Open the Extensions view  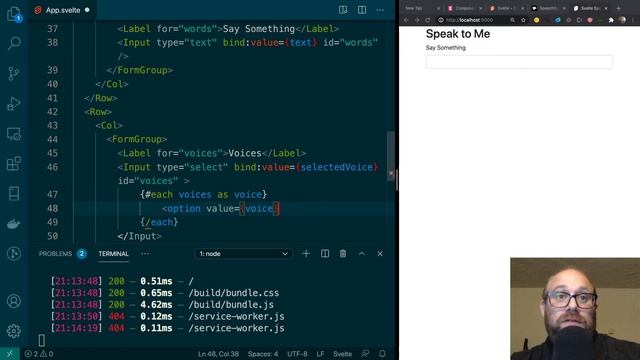pos(14,164)
